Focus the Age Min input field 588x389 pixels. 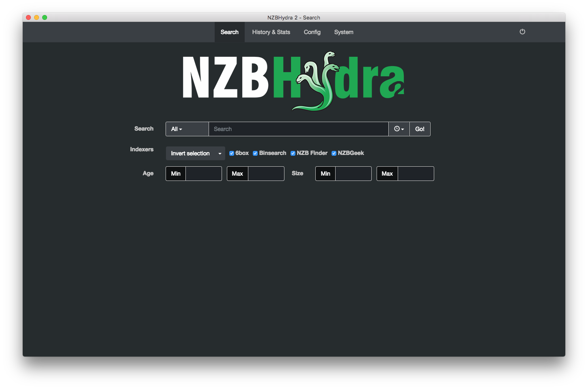[x=203, y=174]
